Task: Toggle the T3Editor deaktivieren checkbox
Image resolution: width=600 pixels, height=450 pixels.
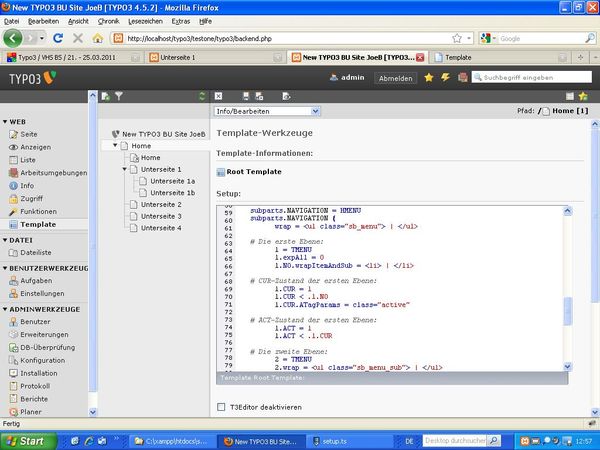Action: pyautogui.click(x=221, y=406)
